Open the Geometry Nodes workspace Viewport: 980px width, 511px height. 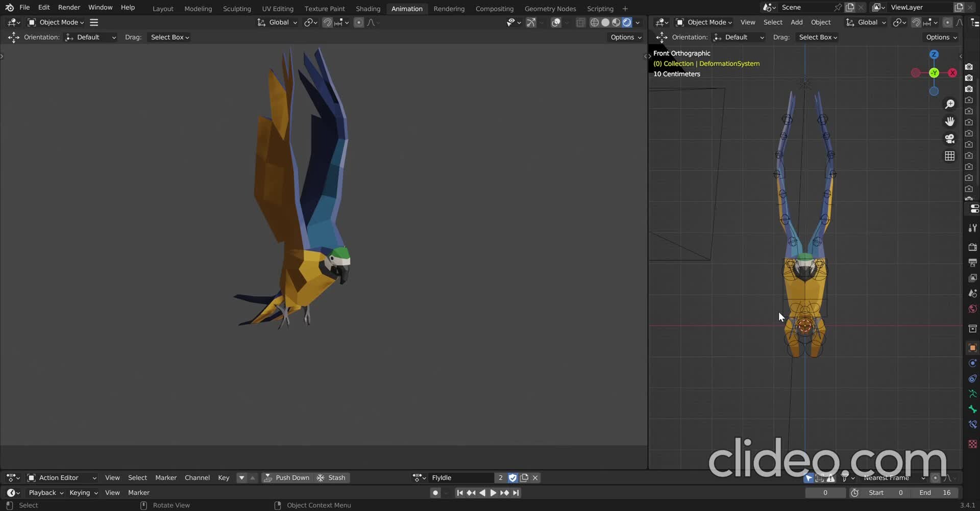click(550, 9)
